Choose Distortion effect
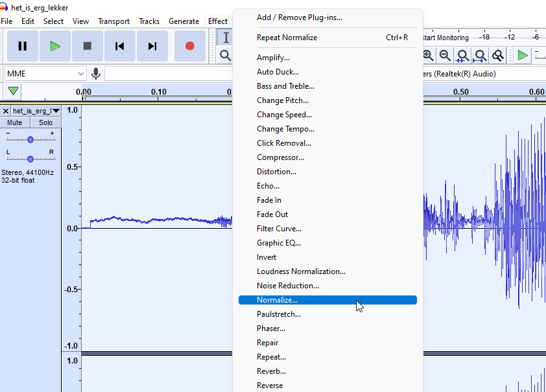Viewport: 546px width, 392px height. (x=327, y=172)
